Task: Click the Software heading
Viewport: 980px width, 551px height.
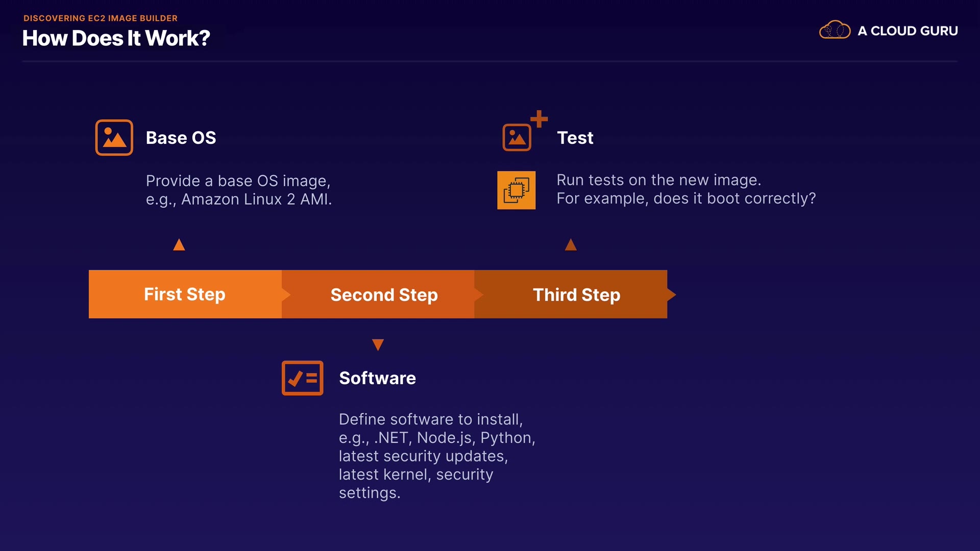Action: (x=377, y=378)
